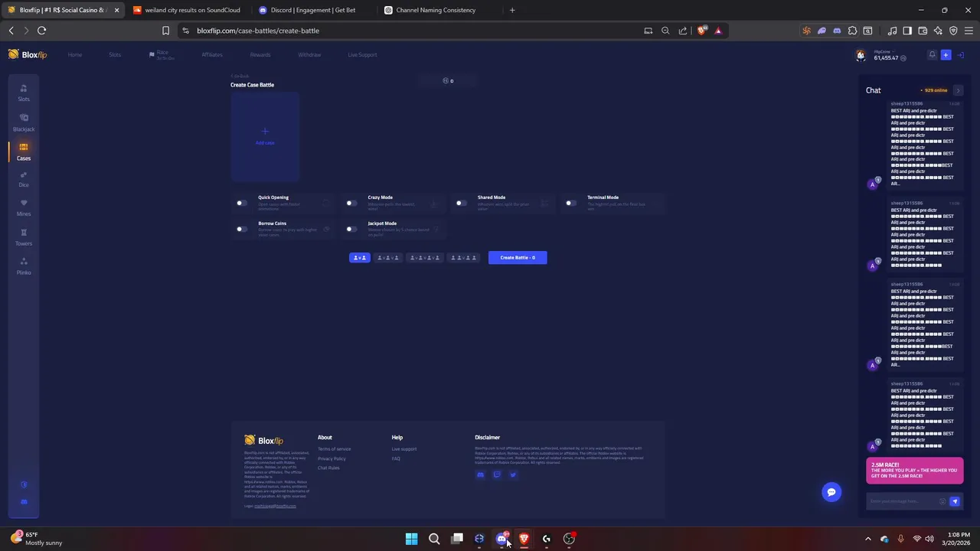Click the blue plus deposit button
Viewport: 980px width, 551px height.
(x=946, y=55)
